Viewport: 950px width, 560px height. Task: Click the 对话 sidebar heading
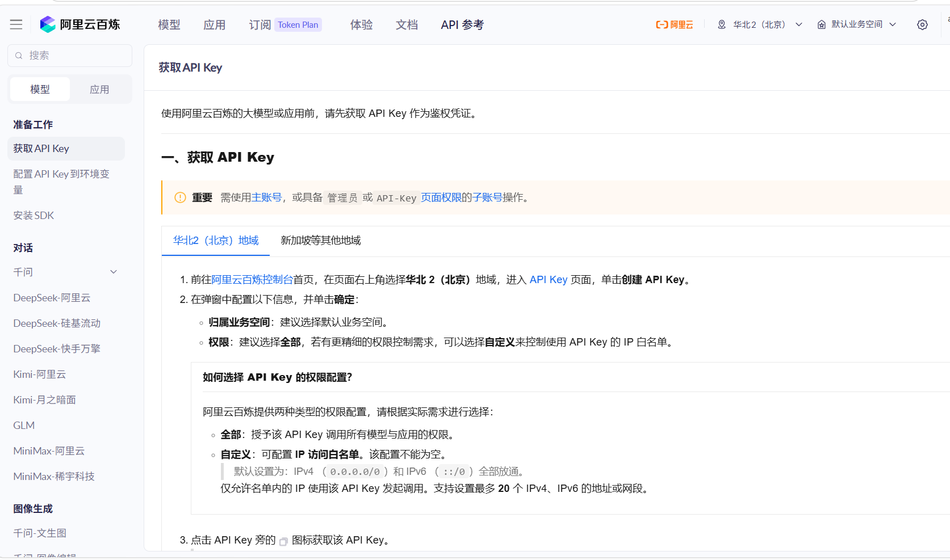tap(23, 248)
